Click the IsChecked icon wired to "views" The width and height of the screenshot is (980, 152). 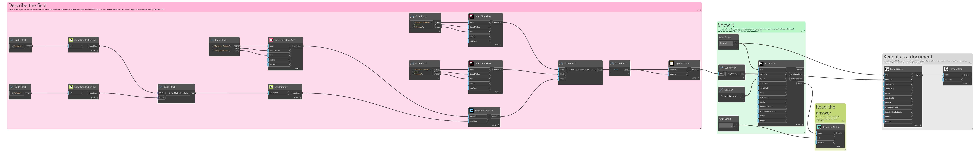click(x=71, y=87)
